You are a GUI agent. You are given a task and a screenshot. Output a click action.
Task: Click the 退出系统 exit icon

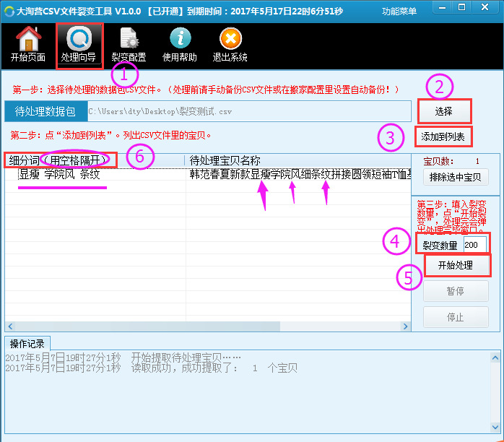tap(230, 44)
